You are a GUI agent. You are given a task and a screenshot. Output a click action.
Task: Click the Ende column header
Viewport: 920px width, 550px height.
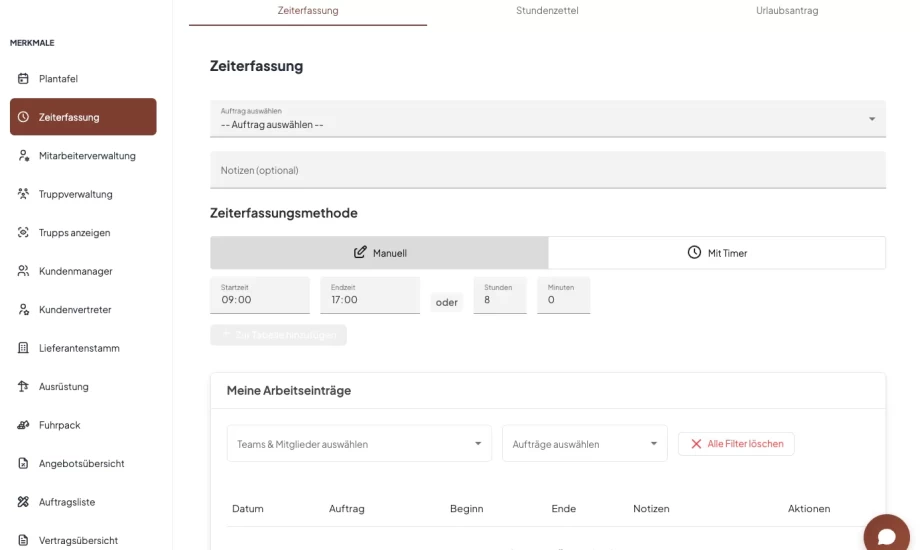pyautogui.click(x=563, y=508)
